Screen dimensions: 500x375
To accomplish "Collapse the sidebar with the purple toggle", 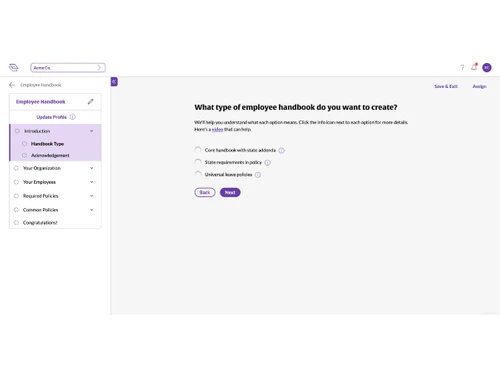I will 114,82.
